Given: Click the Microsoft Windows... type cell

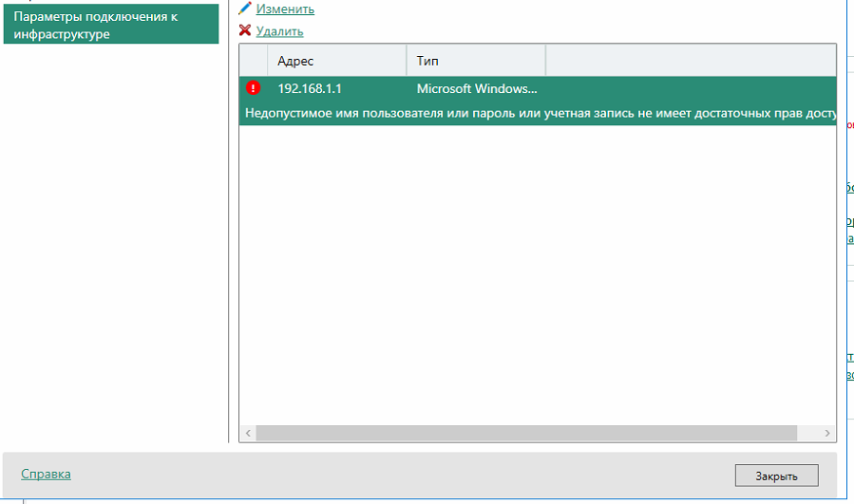Looking at the screenshot, I should [x=477, y=88].
